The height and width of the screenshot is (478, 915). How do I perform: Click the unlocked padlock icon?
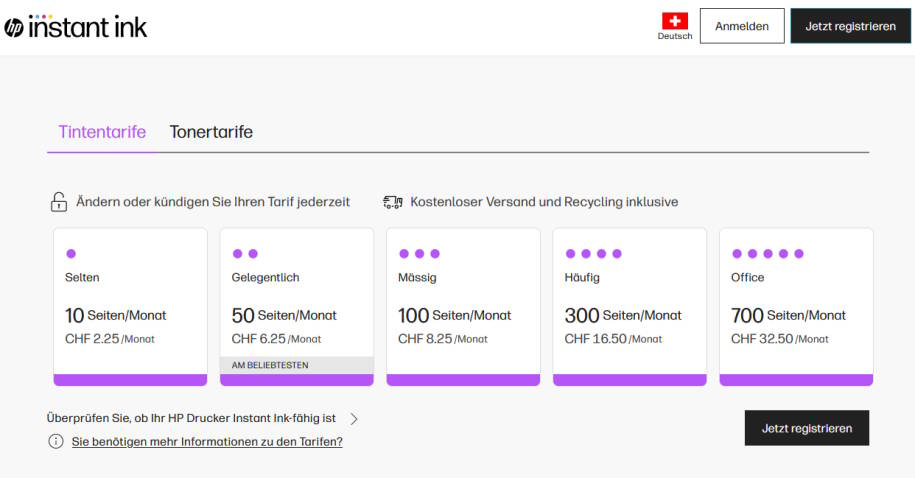(x=58, y=202)
